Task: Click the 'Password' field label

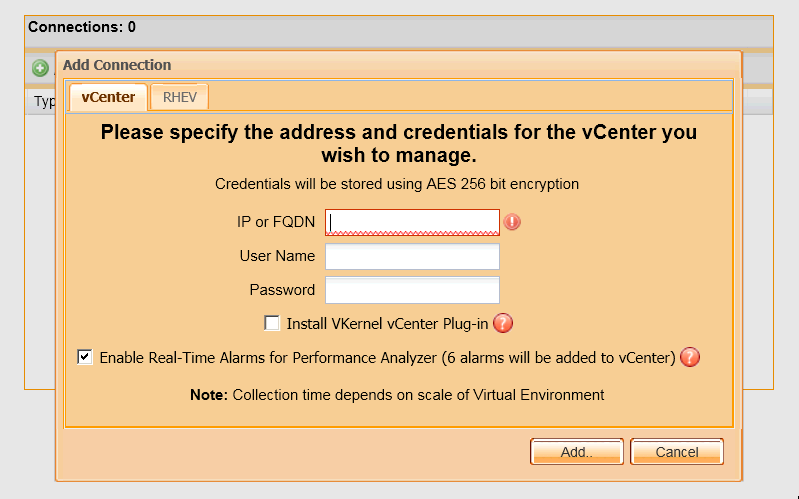Action: (x=282, y=290)
